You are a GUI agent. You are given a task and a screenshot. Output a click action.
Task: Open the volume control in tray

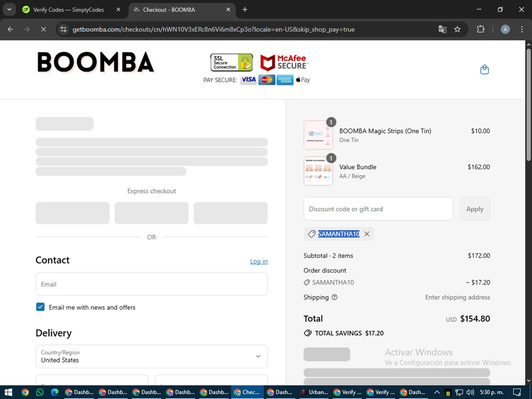click(470, 392)
